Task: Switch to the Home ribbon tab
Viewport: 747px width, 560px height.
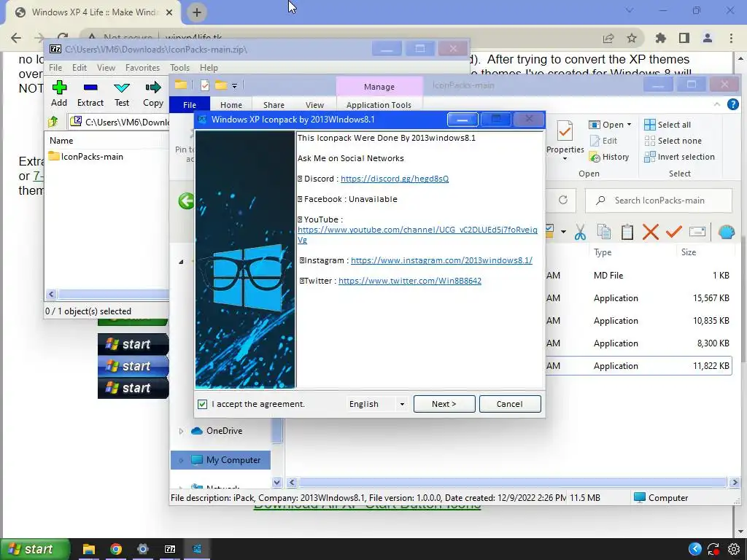Action: coord(231,105)
